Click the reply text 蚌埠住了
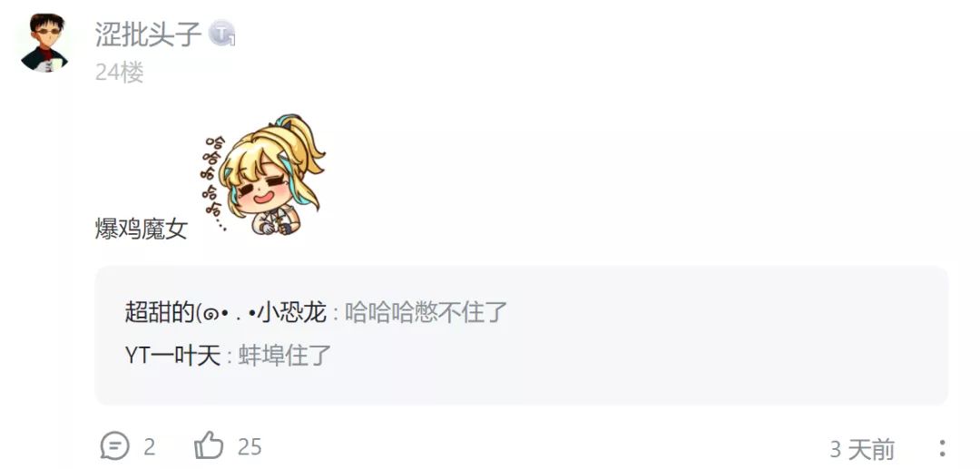The image size is (980, 469). point(284,356)
